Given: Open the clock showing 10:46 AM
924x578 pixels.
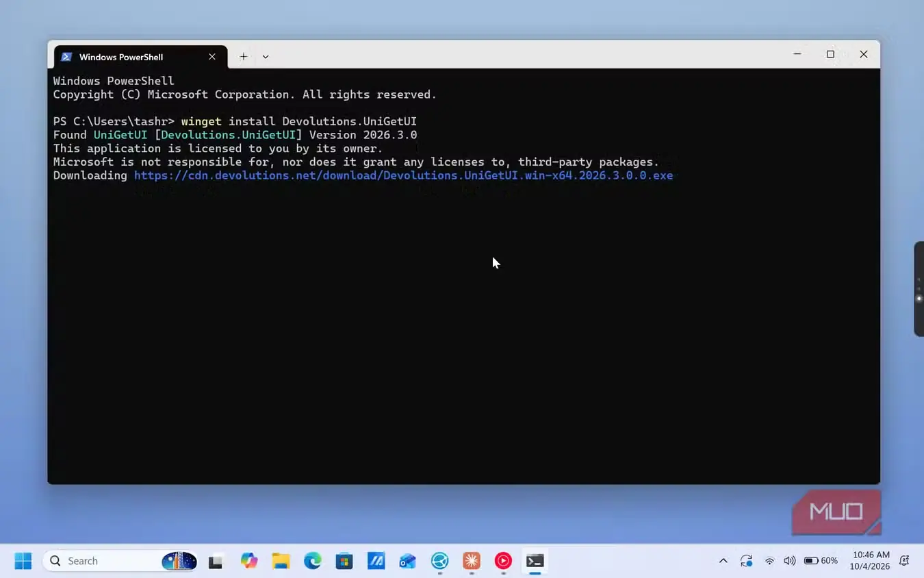Looking at the screenshot, I should [870, 561].
